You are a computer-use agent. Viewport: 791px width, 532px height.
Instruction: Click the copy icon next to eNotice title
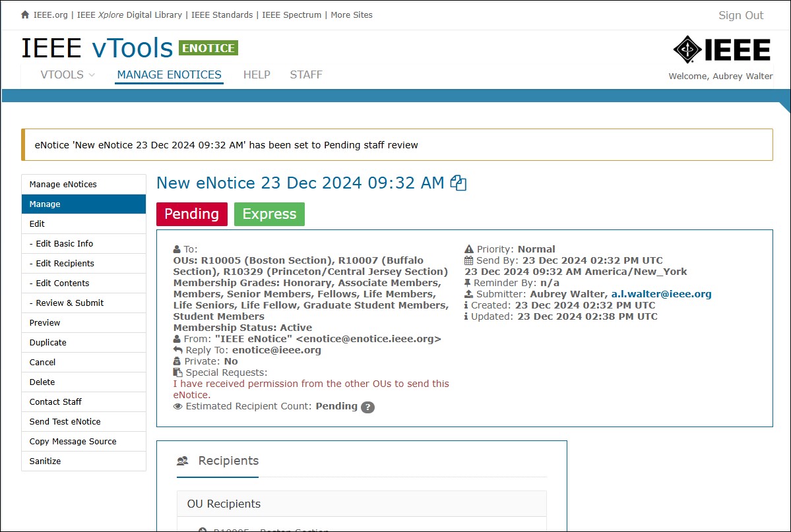(x=458, y=183)
